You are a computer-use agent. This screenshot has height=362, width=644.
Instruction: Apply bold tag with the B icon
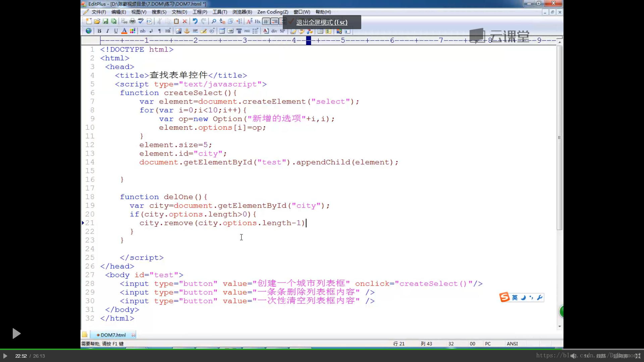(x=99, y=31)
